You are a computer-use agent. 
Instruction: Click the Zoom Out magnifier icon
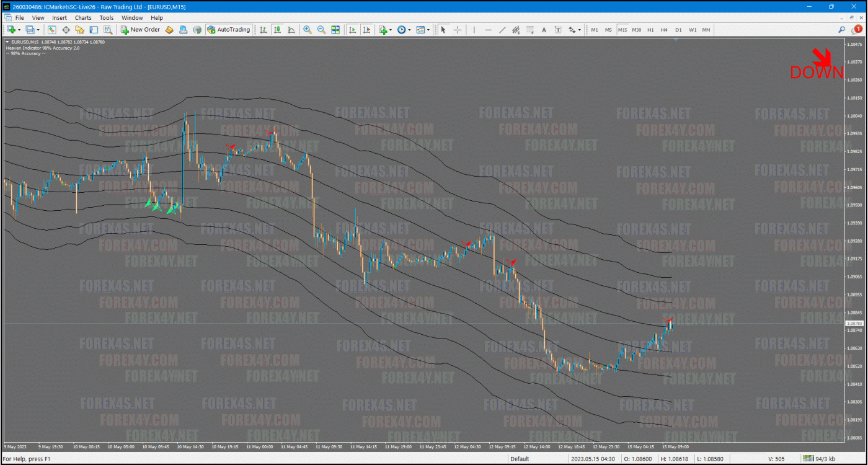(x=321, y=30)
